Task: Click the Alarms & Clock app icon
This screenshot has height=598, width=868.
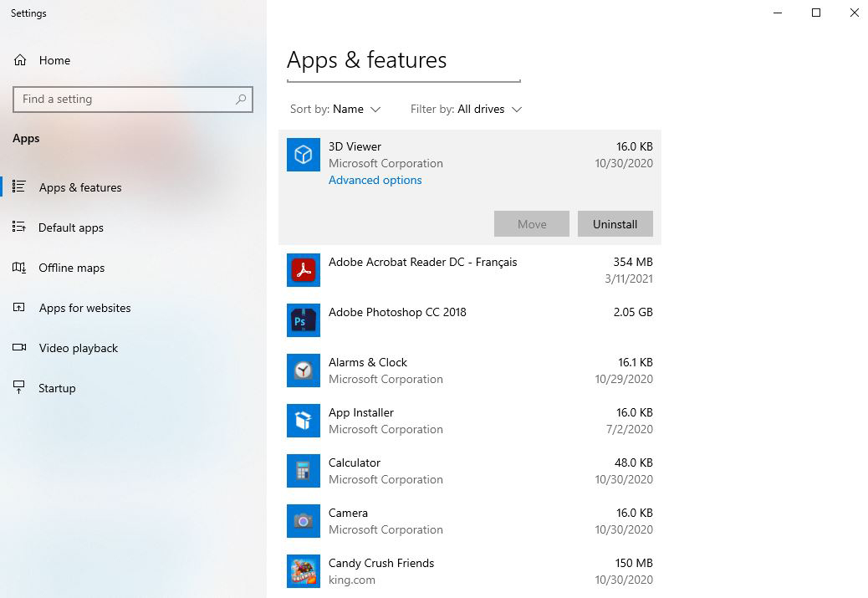Action: 304,371
